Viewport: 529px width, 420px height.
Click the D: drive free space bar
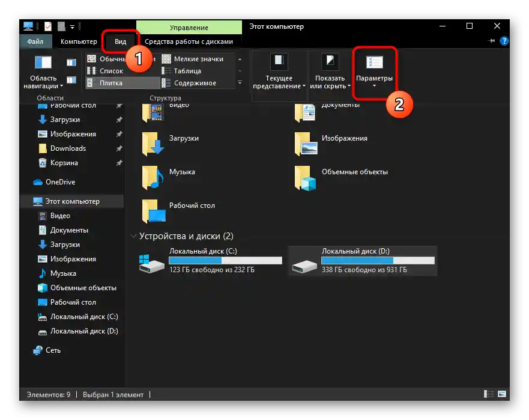(x=378, y=260)
